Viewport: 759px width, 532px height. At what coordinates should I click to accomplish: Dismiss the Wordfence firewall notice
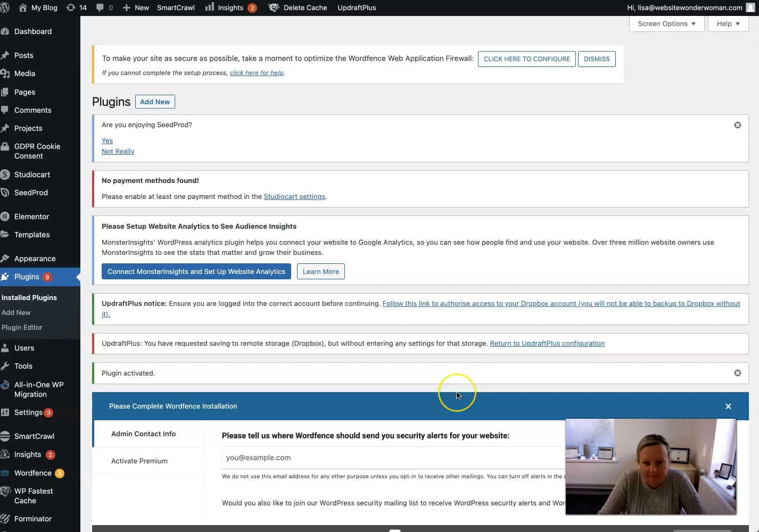pyautogui.click(x=597, y=59)
